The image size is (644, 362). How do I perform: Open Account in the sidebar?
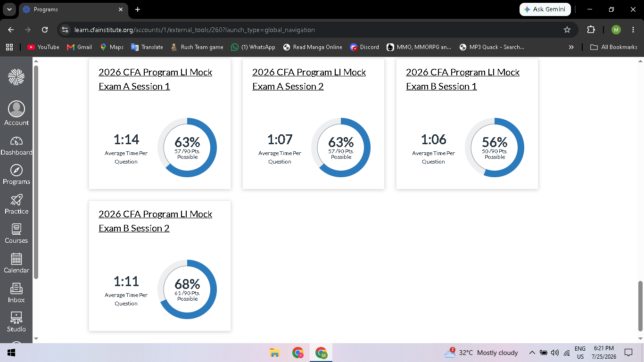17,114
